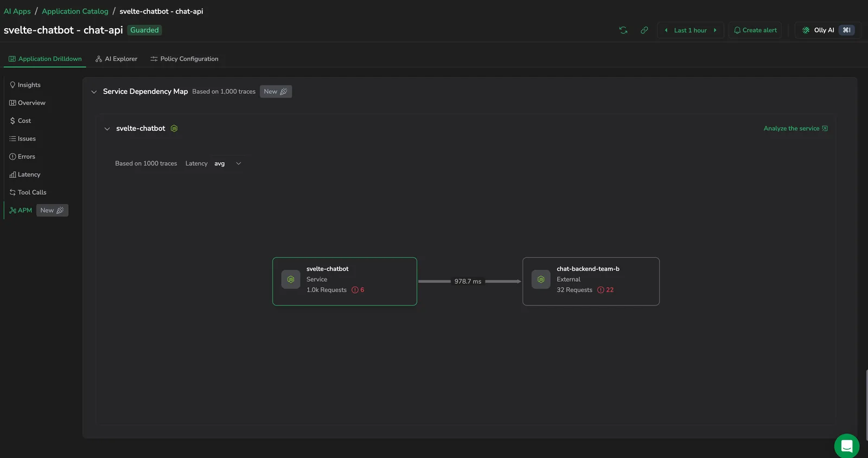Collapse the svelte-chatbot service panel
This screenshot has height=458, width=868.
pyautogui.click(x=107, y=129)
